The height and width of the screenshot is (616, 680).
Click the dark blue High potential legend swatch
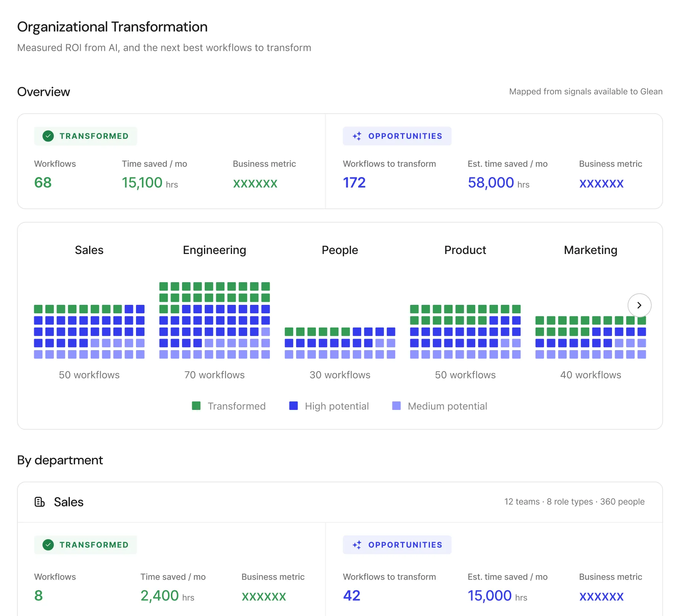click(294, 406)
